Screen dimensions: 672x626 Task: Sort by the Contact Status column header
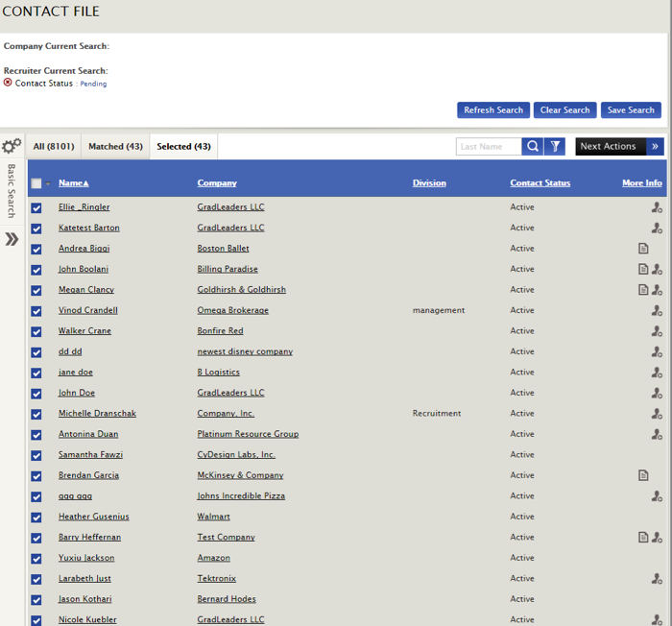540,183
